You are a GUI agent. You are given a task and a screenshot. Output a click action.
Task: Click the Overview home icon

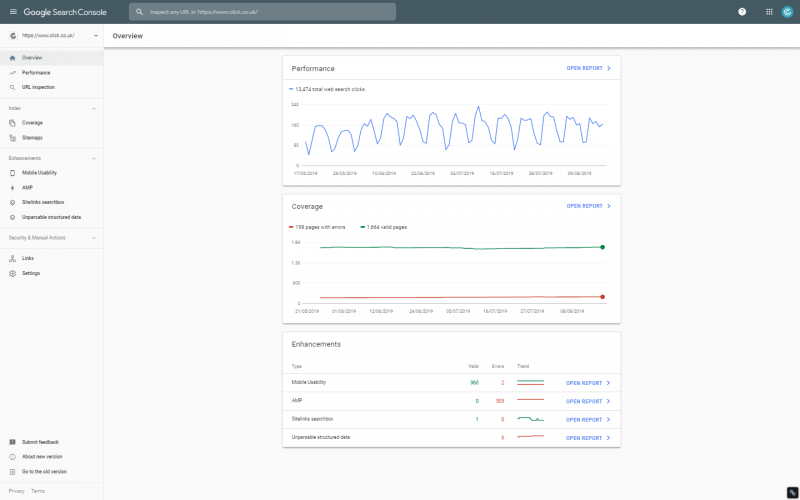click(x=13, y=58)
